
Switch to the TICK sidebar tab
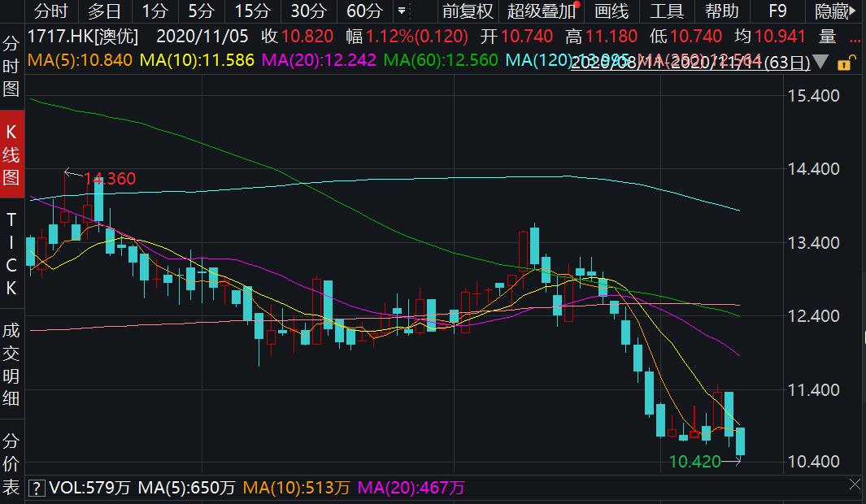(11, 252)
